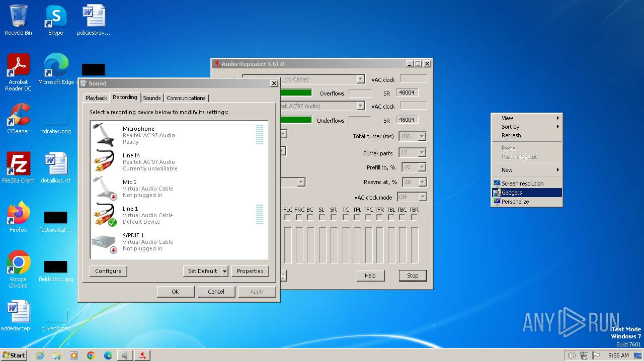The width and height of the screenshot is (644, 362).
Task: Select the policiestrav Word document icon
Action: [x=94, y=20]
